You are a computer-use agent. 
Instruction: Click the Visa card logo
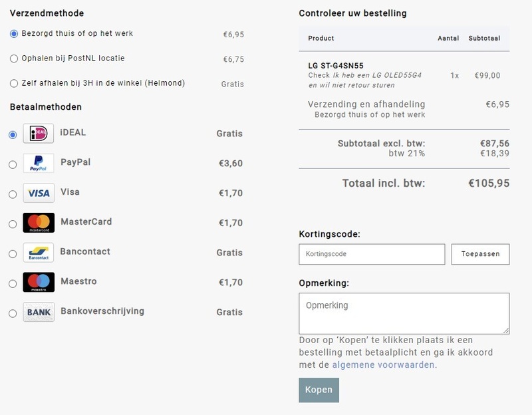point(39,193)
